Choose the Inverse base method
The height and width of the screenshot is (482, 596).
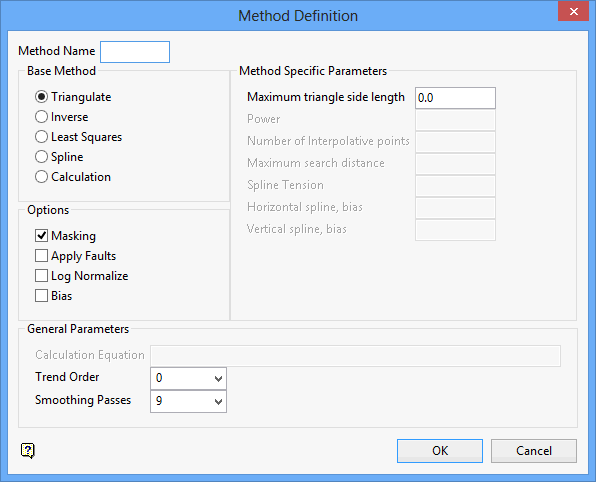pos(41,117)
